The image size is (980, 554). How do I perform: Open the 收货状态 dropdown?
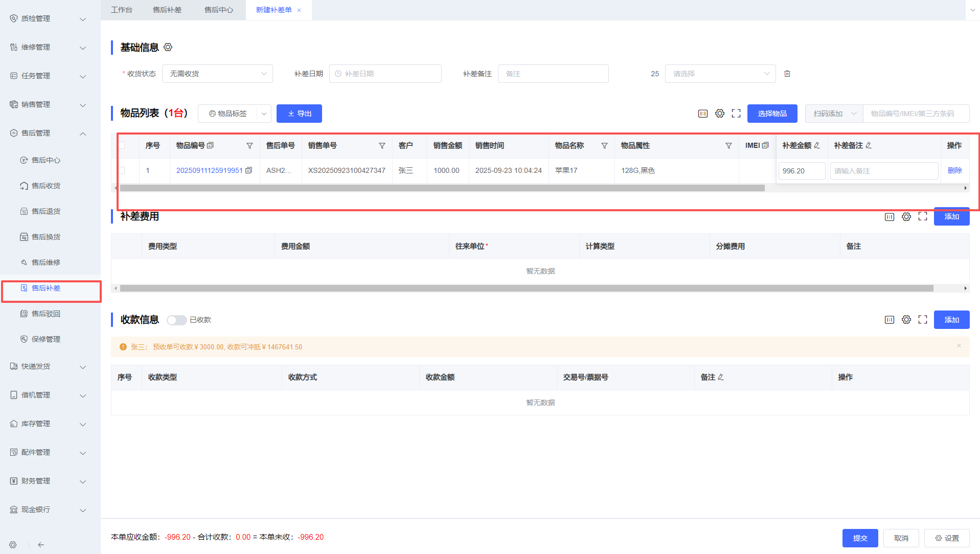point(217,74)
